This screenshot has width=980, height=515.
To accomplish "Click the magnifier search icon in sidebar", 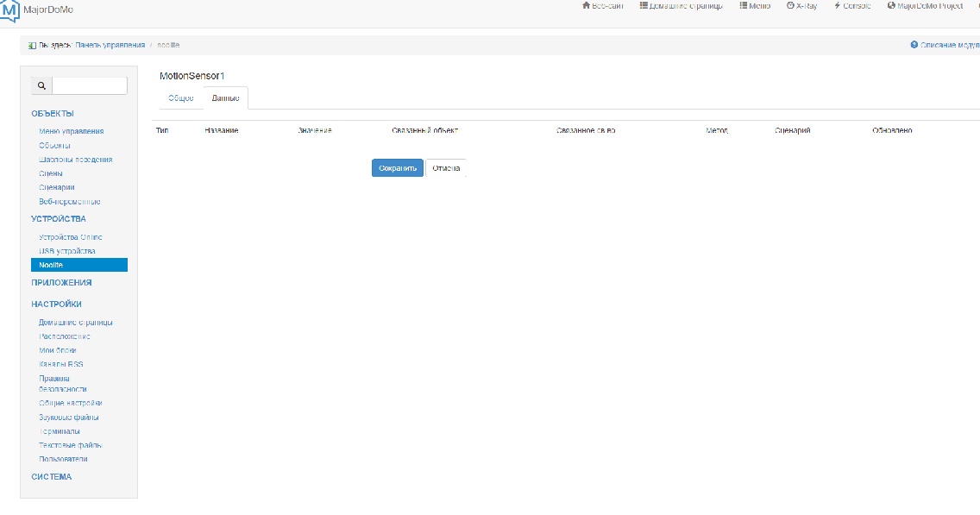I will 42,85.
